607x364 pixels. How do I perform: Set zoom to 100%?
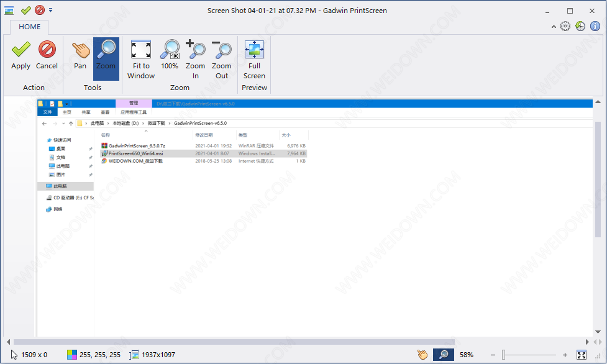click(170, 55)
